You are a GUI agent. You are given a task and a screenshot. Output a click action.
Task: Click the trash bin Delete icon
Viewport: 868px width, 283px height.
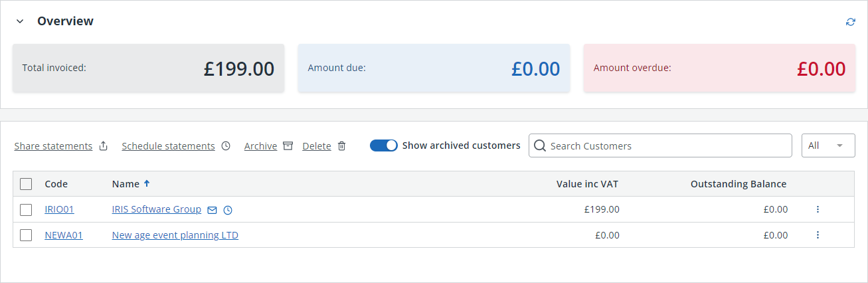click(x=341, y=146)
